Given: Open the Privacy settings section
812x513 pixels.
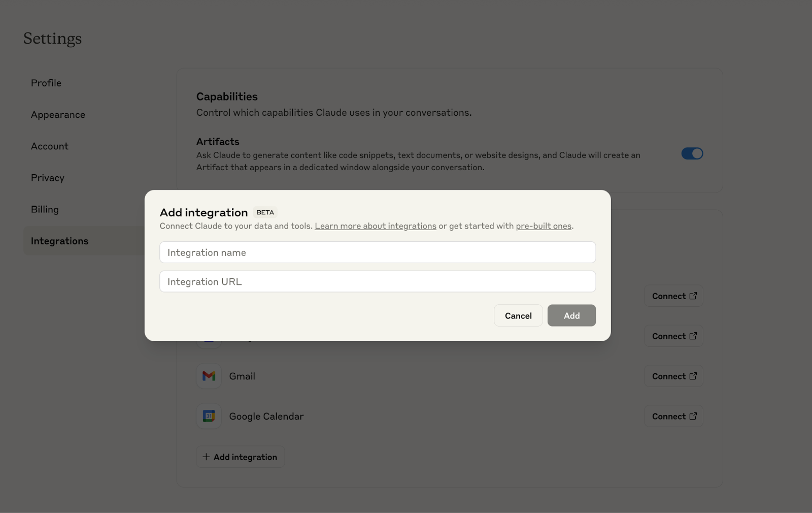Looking at the screenshot, I should point(48,178).
